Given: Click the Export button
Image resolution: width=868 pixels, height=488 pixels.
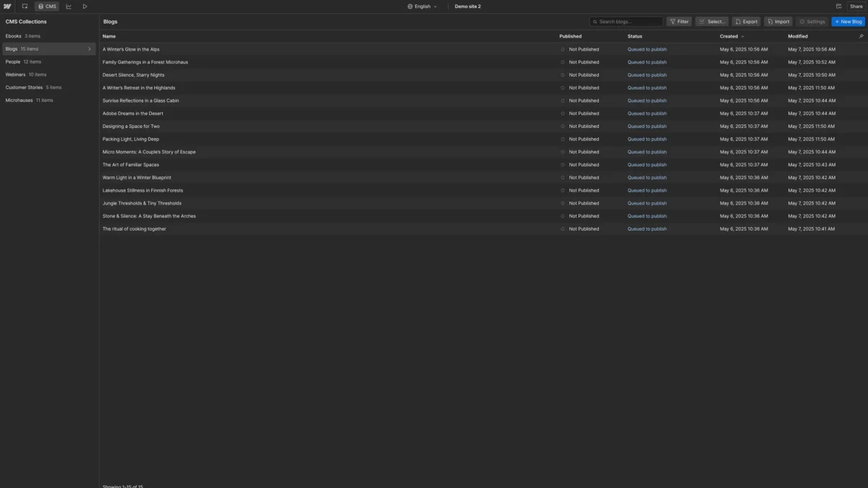Looking at the screenshot, I should pyautogui.click(x=746, y=21).
